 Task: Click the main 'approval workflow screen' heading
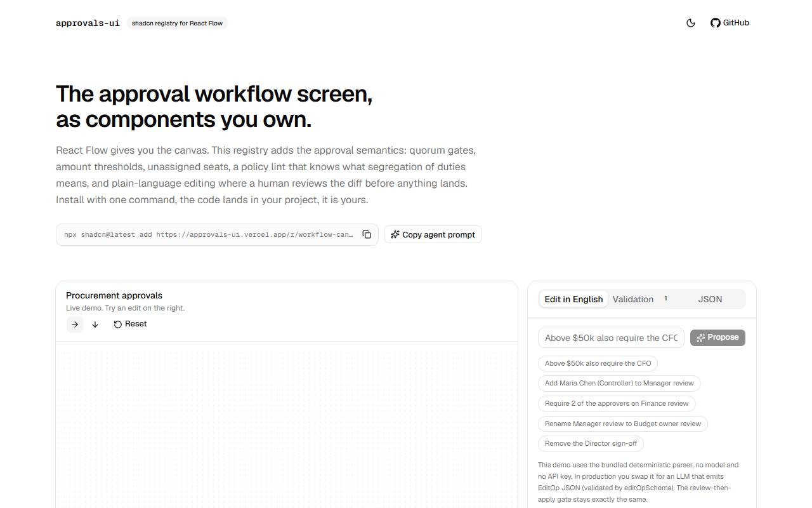point(214,107)
